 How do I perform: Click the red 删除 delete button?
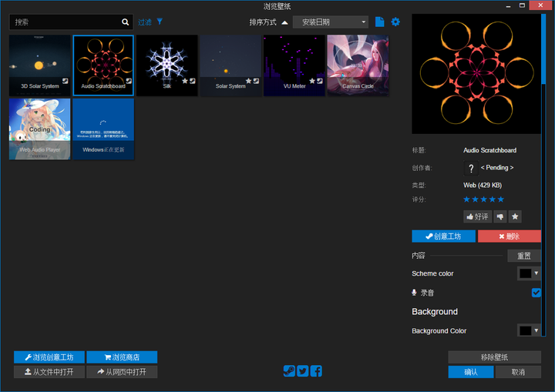(510, 236)
